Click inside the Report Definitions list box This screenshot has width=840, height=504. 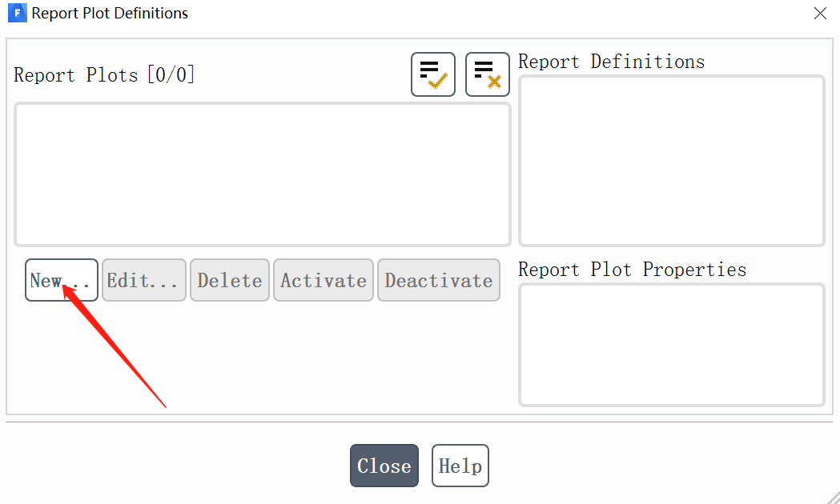pyautogui.click(x=671, y=161)
